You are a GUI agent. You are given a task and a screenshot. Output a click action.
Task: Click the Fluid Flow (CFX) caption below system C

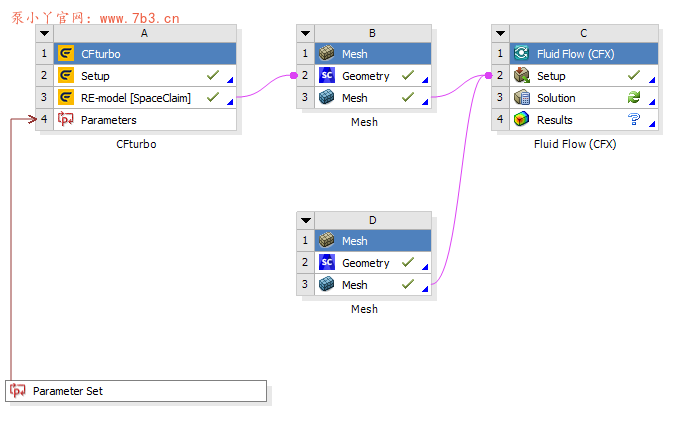coord(575,144)
